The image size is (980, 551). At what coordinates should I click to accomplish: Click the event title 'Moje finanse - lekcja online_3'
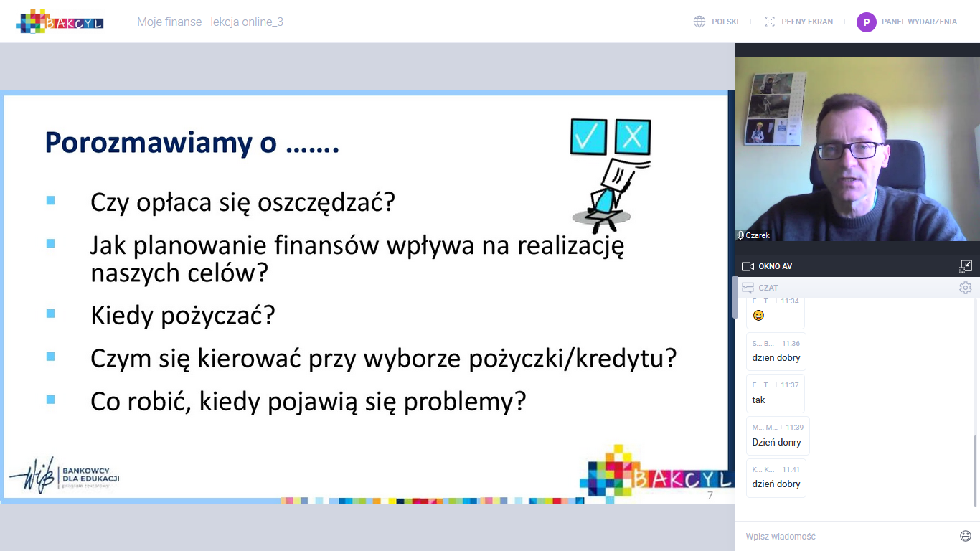(x=210, y=22)
